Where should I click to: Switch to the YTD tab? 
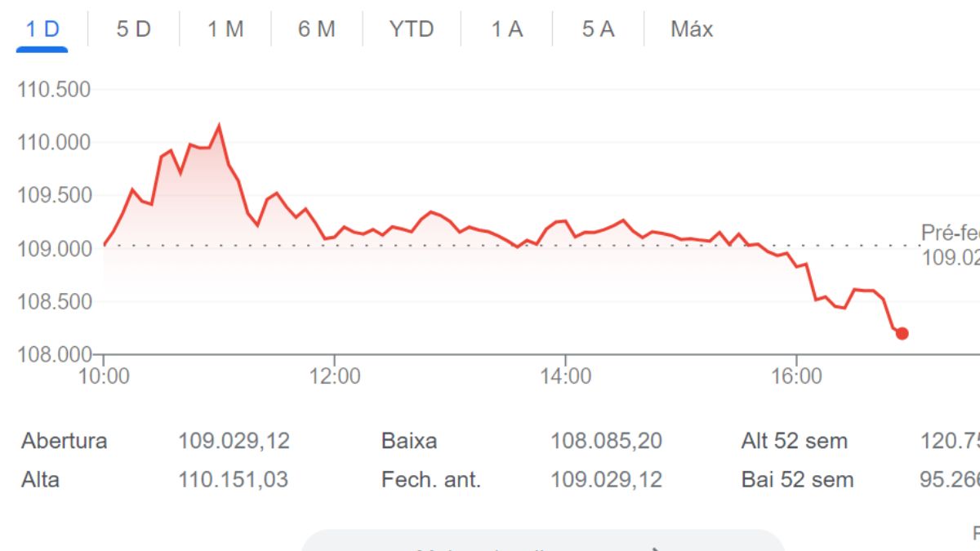pyautogui.click(x=411, y=29)
